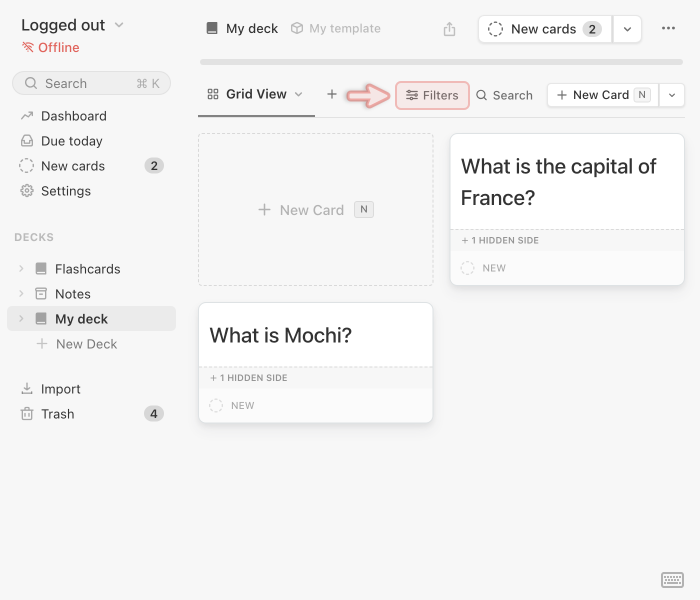Click the share/export icon in header
700x600 pixels.
click(x=449, y=29)
